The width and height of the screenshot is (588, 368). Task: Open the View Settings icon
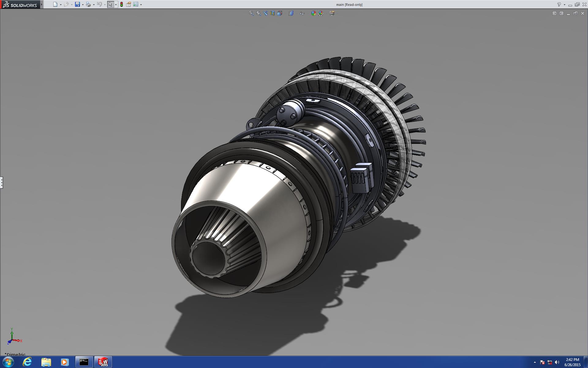pos(332,13)
